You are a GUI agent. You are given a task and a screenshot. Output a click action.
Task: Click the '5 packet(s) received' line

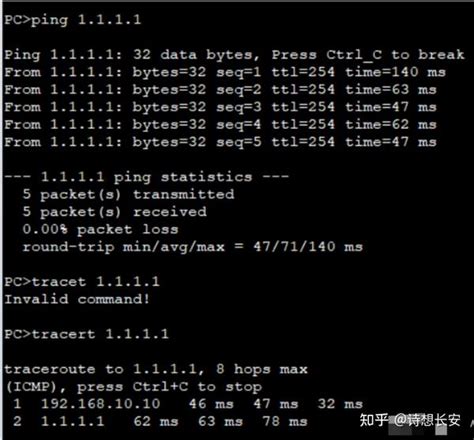(x=115, y=212)
